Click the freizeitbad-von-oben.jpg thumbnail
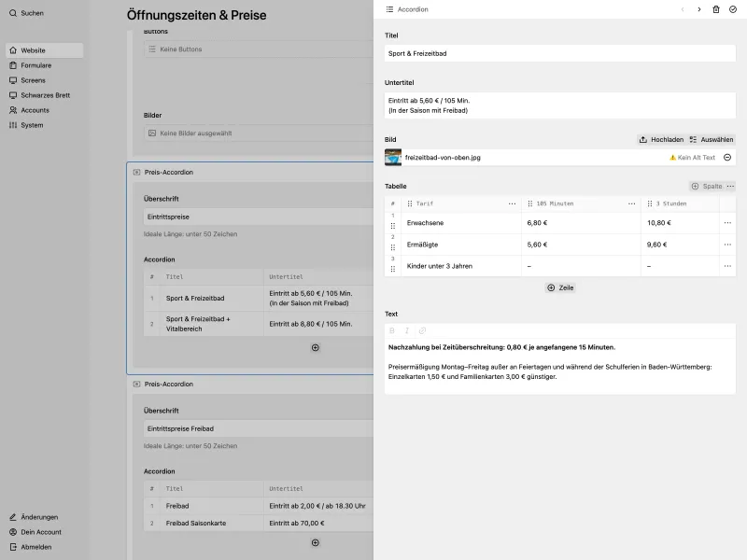747x560 pixels. [x=393, y=157]
